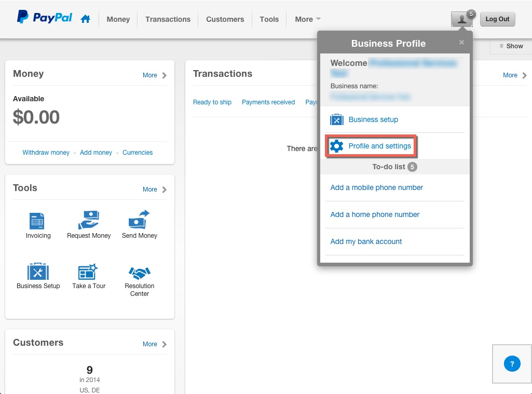532x394 pixels.
Task: Close the Business Profile popup
Action: (x=461, y=43)
